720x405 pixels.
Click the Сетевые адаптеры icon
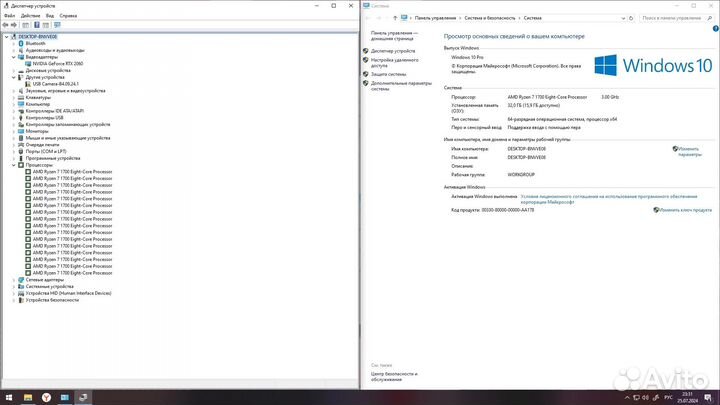(21, 280)
